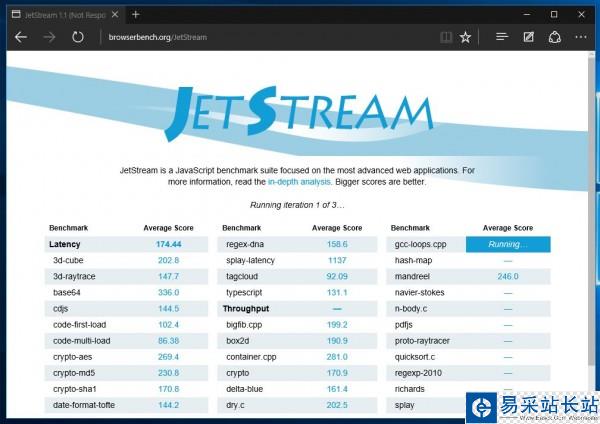Click the container.cpp benchmark name
This screenshot has width=600, height=424.
(x=251, y=357)
